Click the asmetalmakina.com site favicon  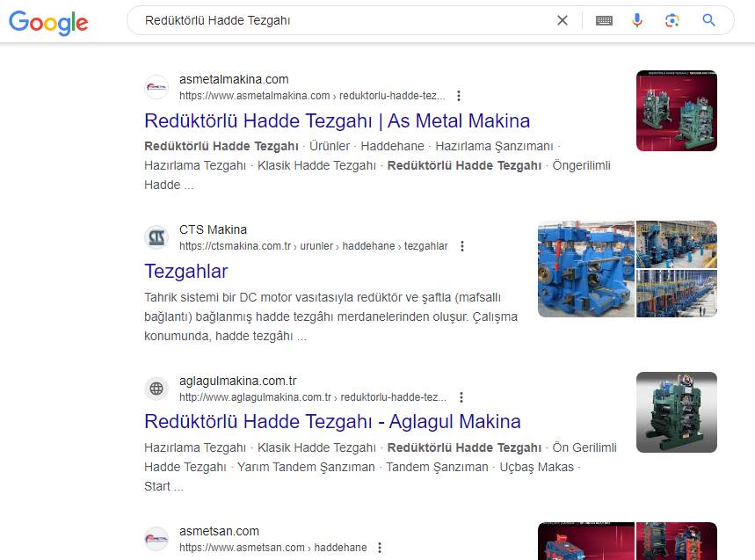point(156,87)
